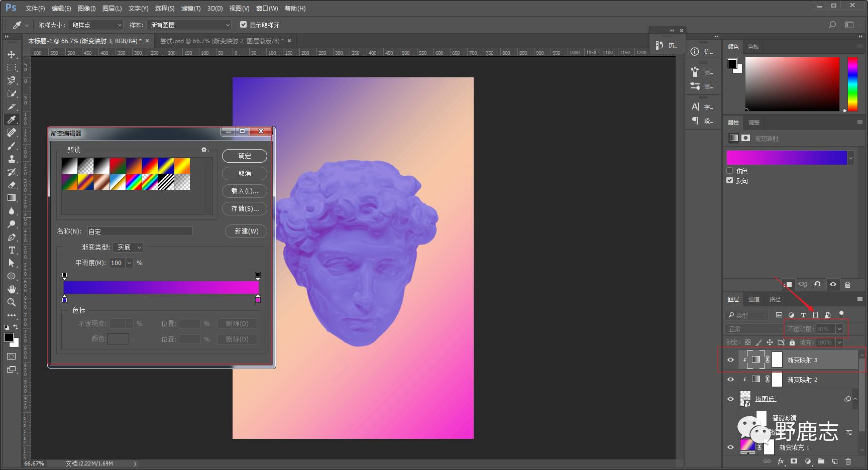868x470 pixels.
Task: Enable the 仿色 checkbox
Action: [x=730, y=171]
